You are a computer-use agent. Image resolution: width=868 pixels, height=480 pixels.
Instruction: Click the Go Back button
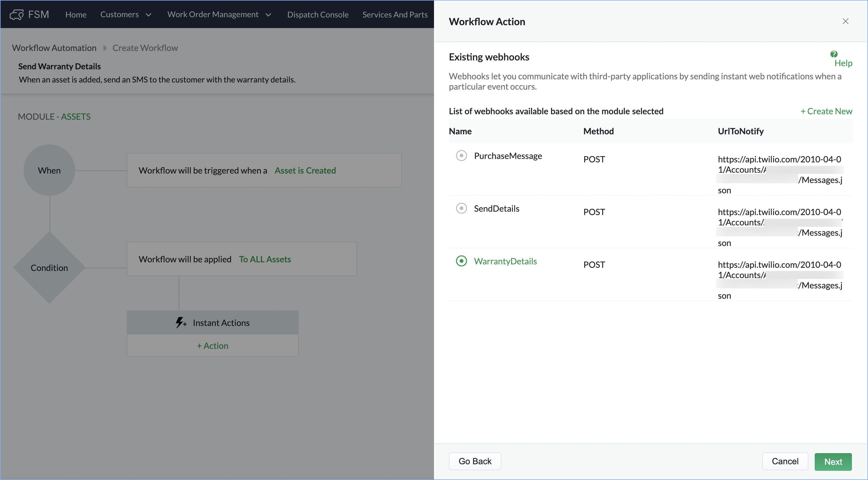475,461
